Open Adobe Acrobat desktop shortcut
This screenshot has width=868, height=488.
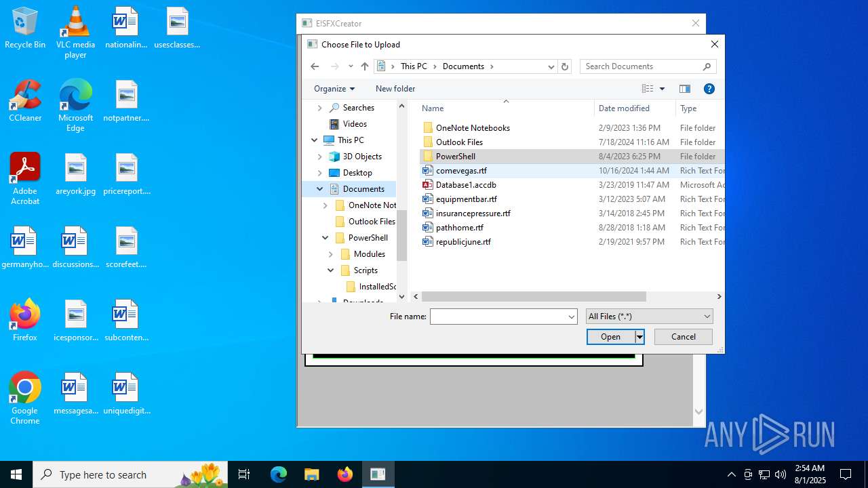point(25,179)
